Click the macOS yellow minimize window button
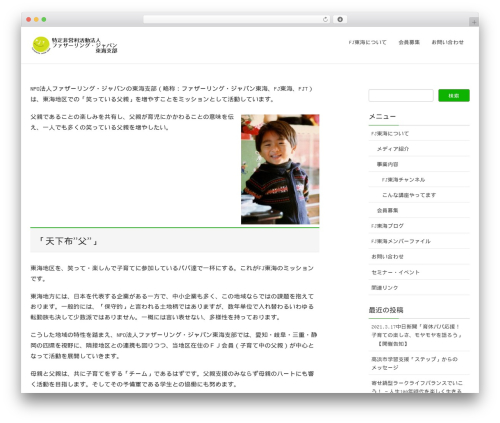The height and width of the screenshot is (423, 500). click(x=36, y=19)
